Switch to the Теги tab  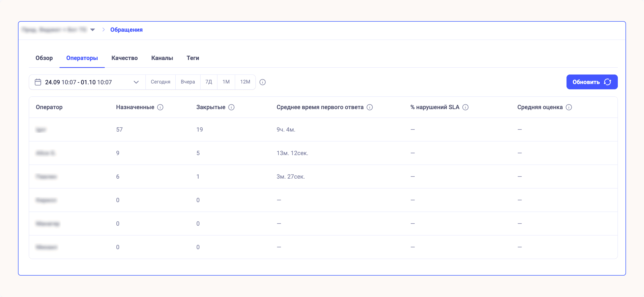pyautogui.click(x=193, y=58)
